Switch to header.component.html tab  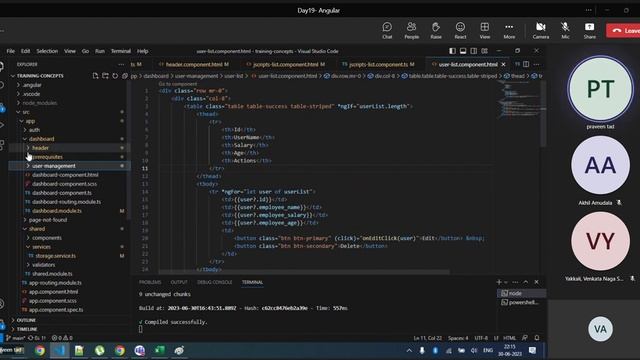[194, 64]
